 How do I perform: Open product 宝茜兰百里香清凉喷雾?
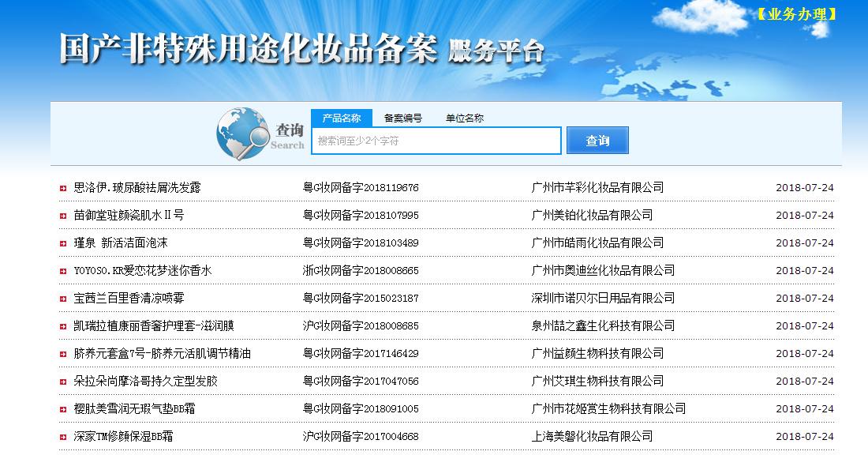129,298
